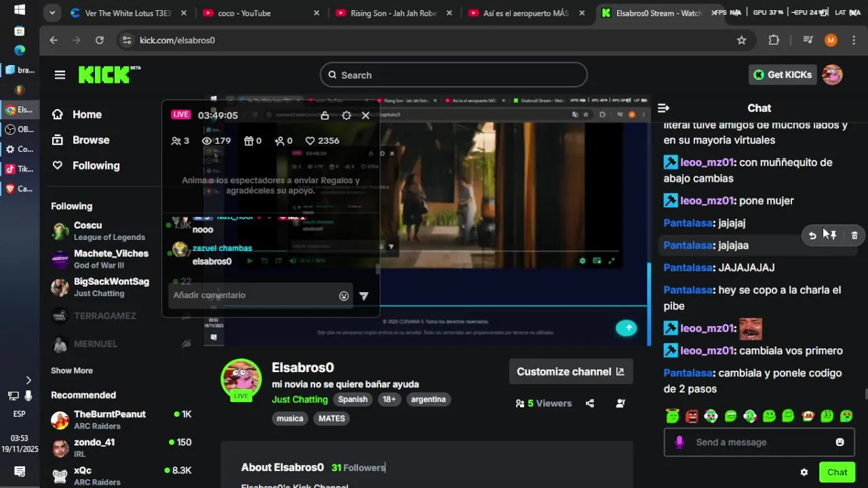This screenshot has width=868, height=488.
Task: Click the Search field on Kick
Action: (x=453, y=75)
